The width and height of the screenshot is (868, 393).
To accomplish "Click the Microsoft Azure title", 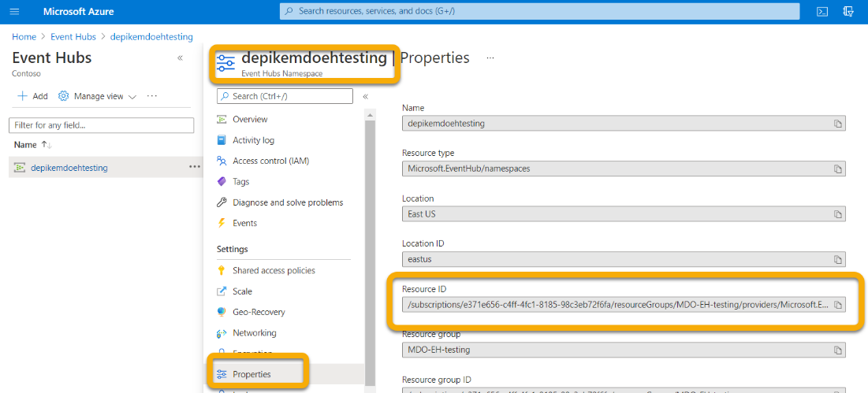I will pyautogui.click(x=79, y=12).
